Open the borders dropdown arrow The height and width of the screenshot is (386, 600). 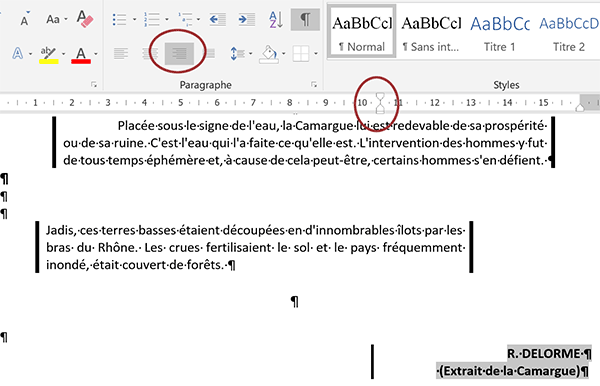click(x=316, y=54)
